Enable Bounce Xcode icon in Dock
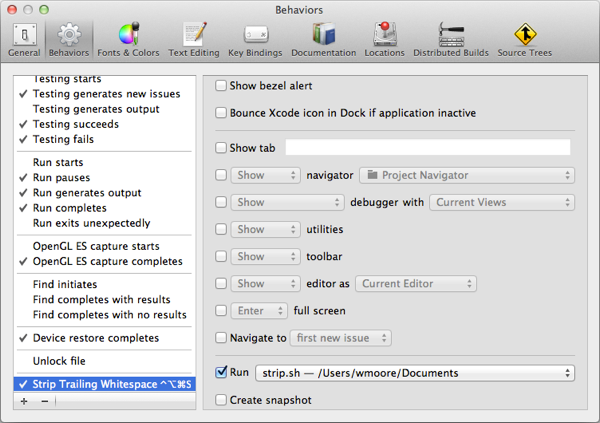600x423 pixels. [x=222, y=113]
